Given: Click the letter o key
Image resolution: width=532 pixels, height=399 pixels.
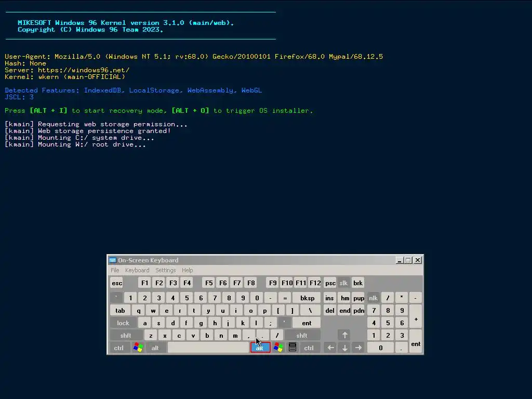Looking at the screenshot, I should [250, 311].
